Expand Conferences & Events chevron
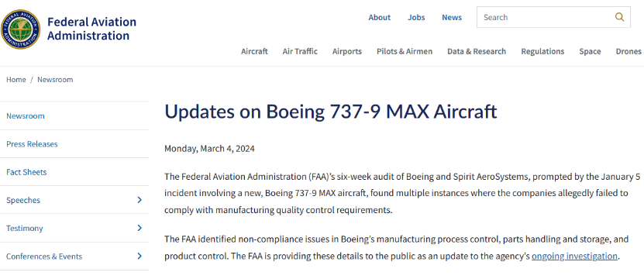This screenshot has height=279, width=644. coord(139,256)
